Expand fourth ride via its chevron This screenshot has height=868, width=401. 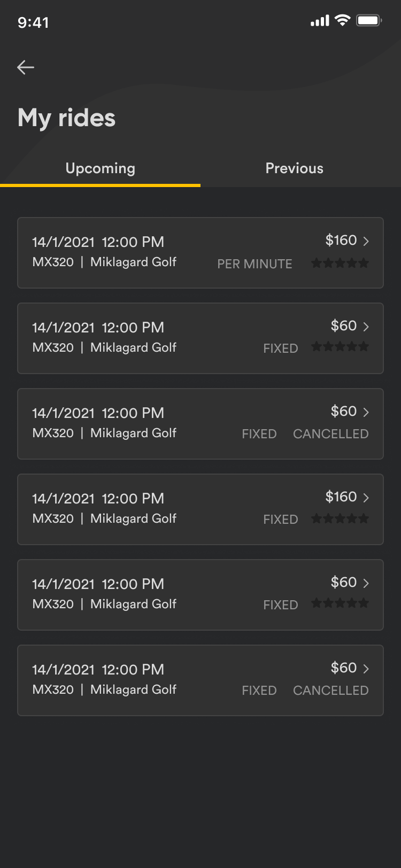(x=366, y=498)
